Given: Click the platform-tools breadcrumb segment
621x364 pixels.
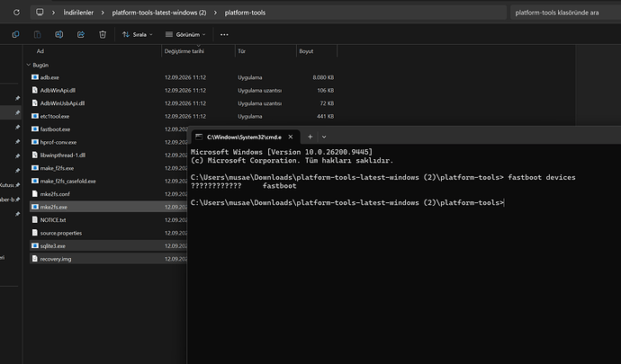Looking at the screenshot, I should 245,13.
